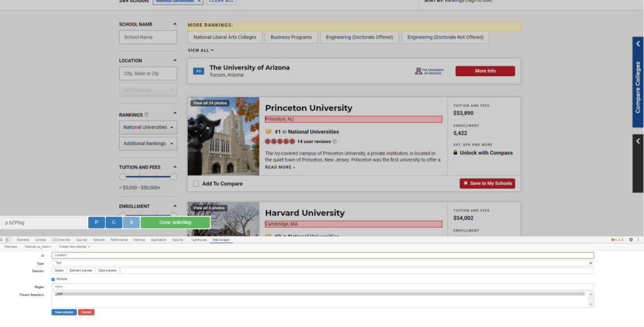The height and width of the screenshot is (327, 644).
Task: Click Business Programs ranking chip
Action: (291, 37)
